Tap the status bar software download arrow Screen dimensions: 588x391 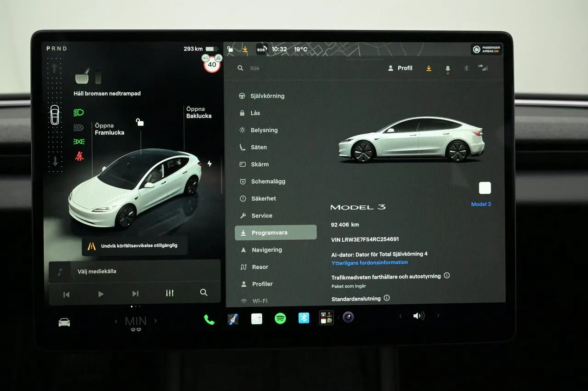pyautogui.click(x=245, y=49)
